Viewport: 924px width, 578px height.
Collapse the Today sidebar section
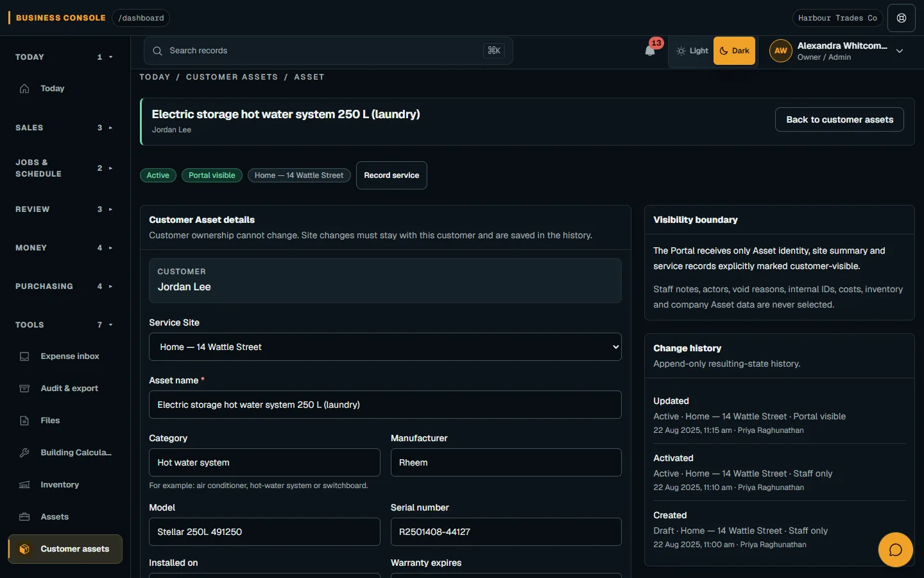[x=64, y=57]
